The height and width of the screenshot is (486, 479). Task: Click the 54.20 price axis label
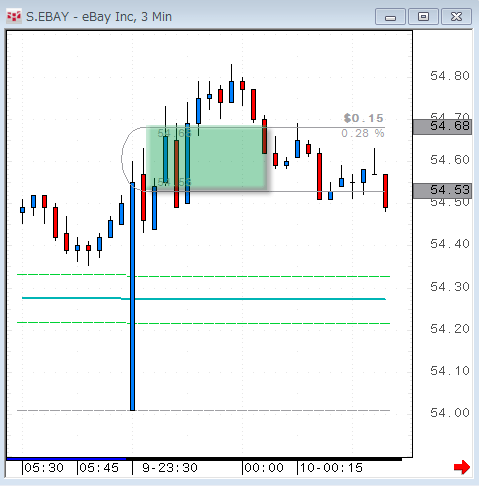[450, 329]
